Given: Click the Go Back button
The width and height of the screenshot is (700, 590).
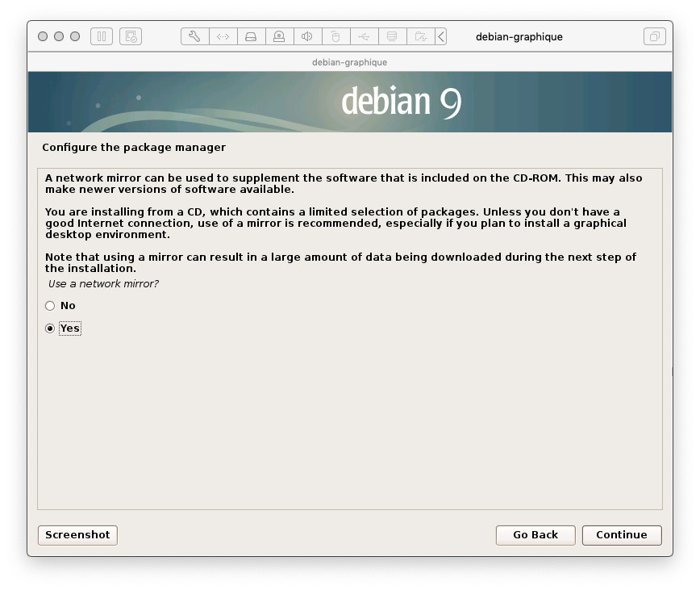Looking at the screenshot, I should (535, 535).
